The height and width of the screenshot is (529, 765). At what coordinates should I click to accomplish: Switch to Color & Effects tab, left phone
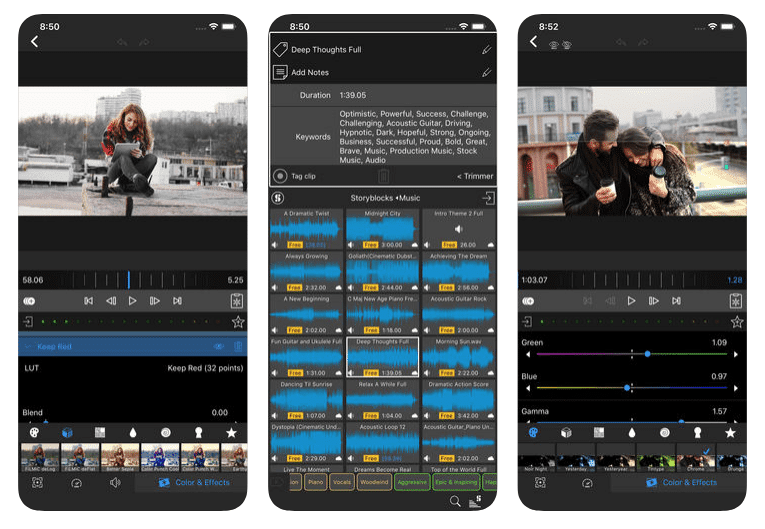[194, 483]
